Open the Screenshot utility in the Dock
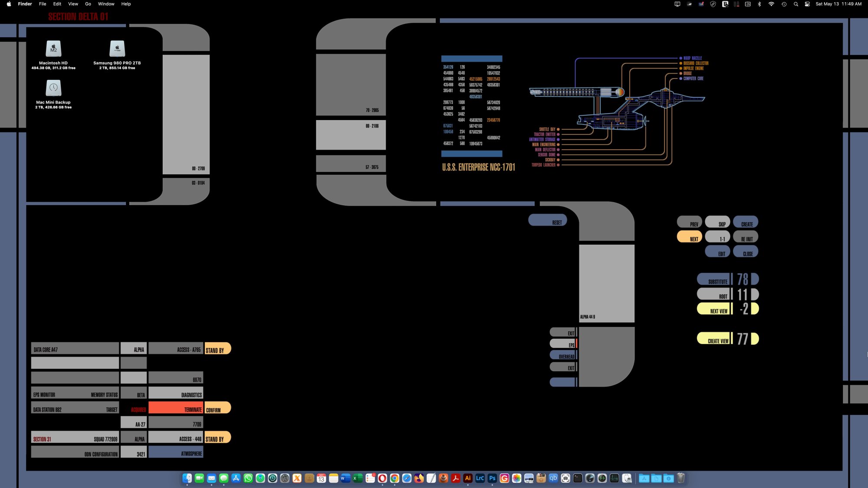Viewport: 868px width, 488px height. (x=566, y=478)
